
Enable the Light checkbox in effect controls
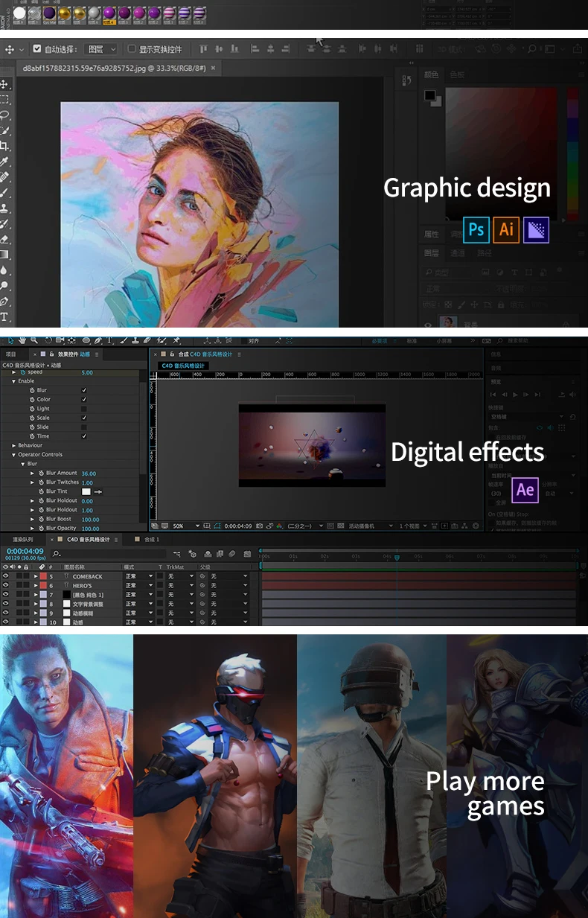coord(83,409)
